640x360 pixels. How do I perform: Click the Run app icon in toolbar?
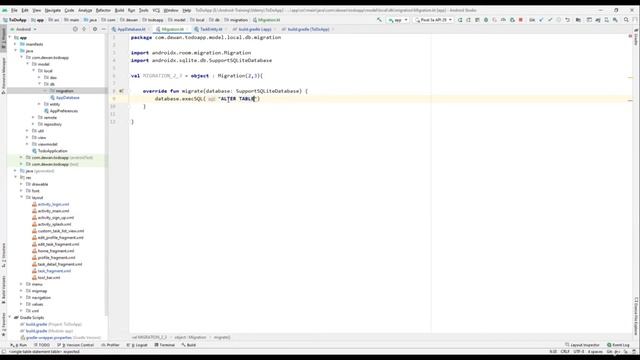point(460,20)
